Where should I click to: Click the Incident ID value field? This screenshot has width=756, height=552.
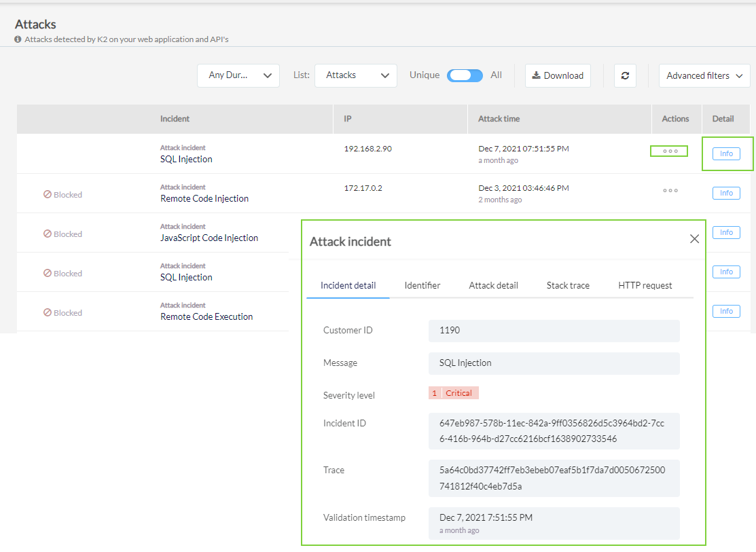[554, 431]
